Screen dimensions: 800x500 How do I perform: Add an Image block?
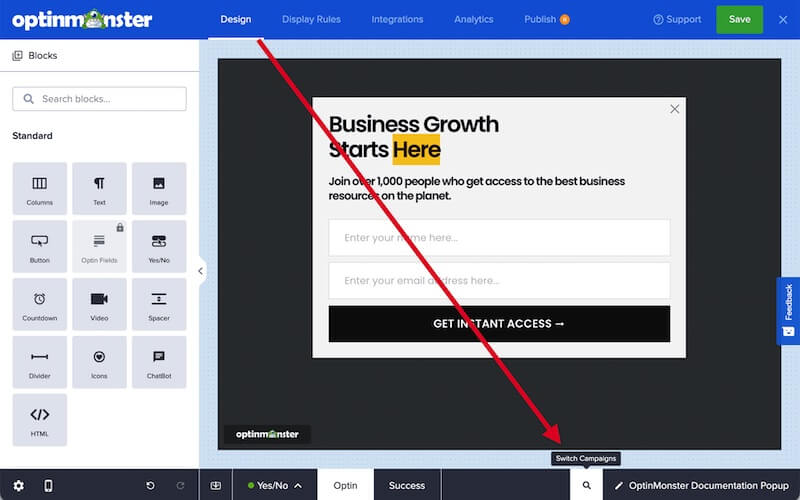click(159, 188)
